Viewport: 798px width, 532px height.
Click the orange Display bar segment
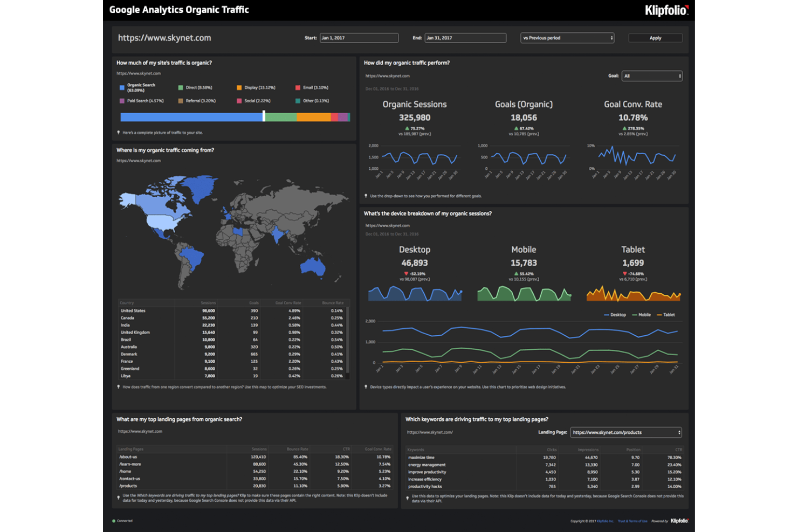tap(314, 117)
